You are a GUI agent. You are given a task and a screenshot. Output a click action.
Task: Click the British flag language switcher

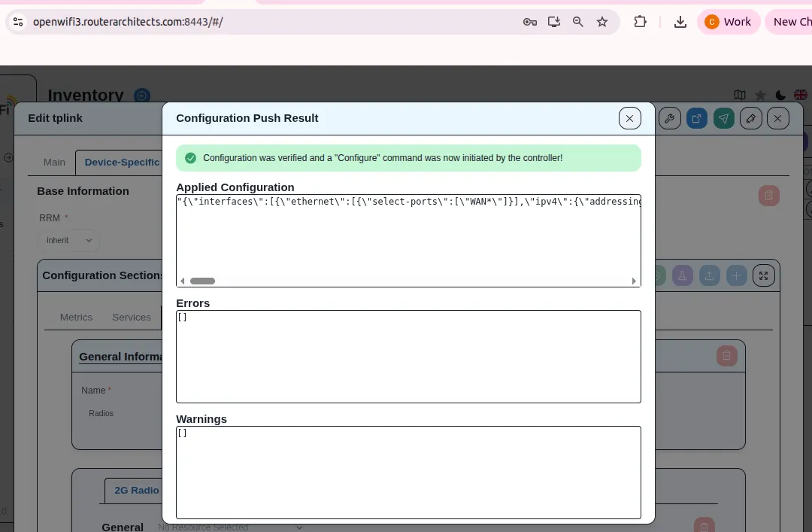click(800, 96)
